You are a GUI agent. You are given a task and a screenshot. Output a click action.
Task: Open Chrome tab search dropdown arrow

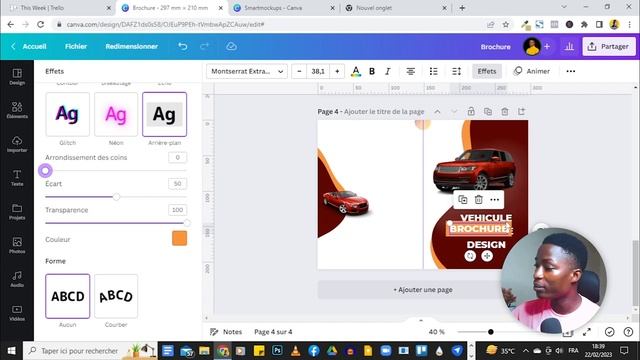[x=564, y=7]
